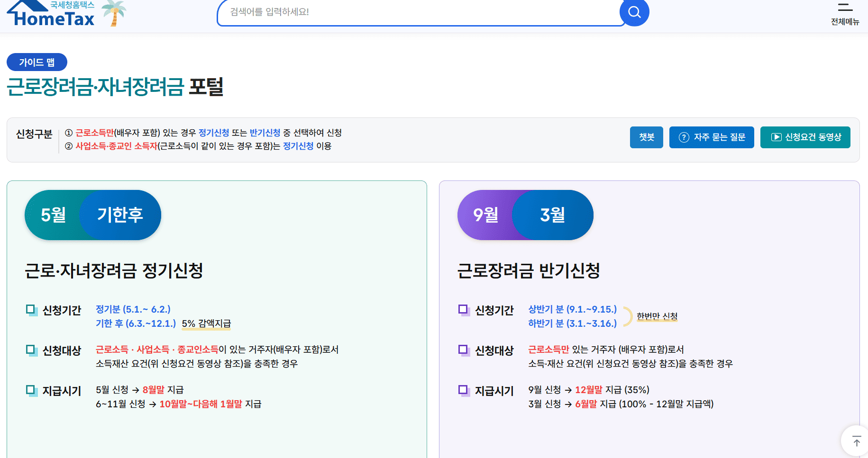
Task: Open the 반기신청 link
Action: (264, 133)
